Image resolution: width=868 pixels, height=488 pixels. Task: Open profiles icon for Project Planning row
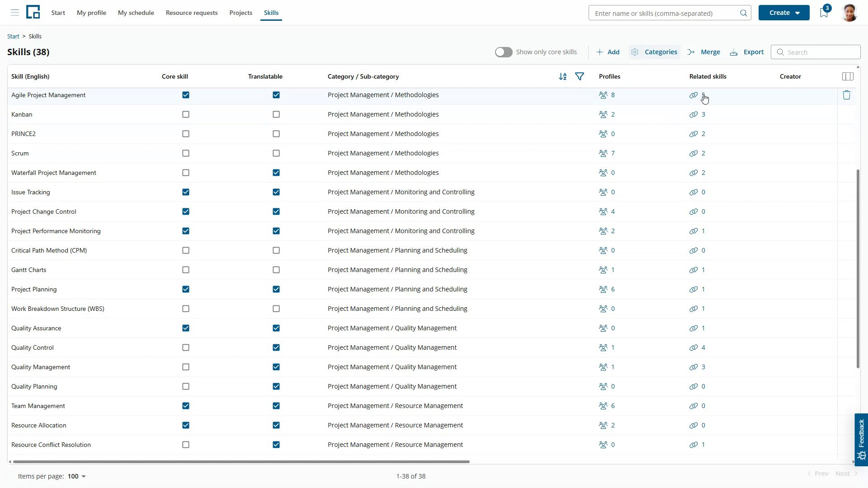coord(603,289)
